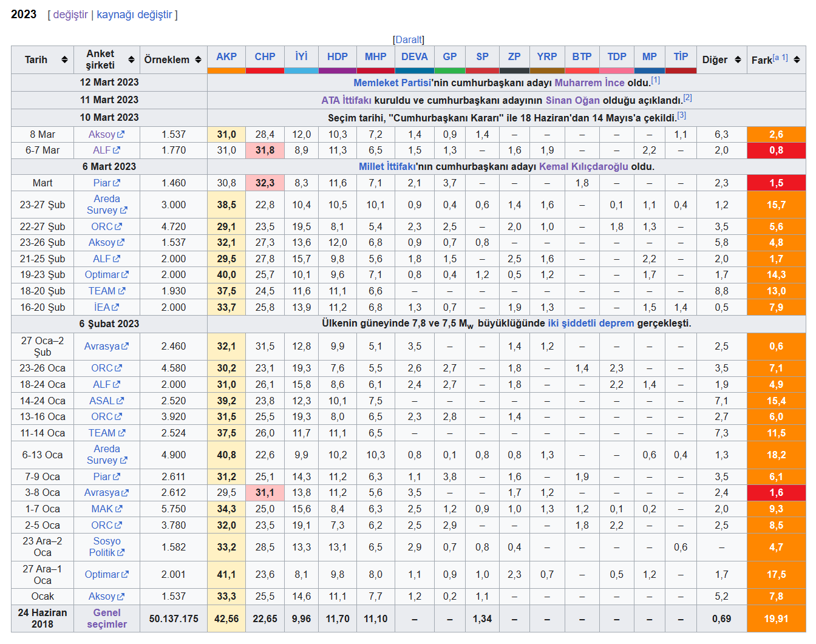Open Kemal Kılıçdaroğlu link
Viewport: 816px width, 644px height.
coord(583,166)
